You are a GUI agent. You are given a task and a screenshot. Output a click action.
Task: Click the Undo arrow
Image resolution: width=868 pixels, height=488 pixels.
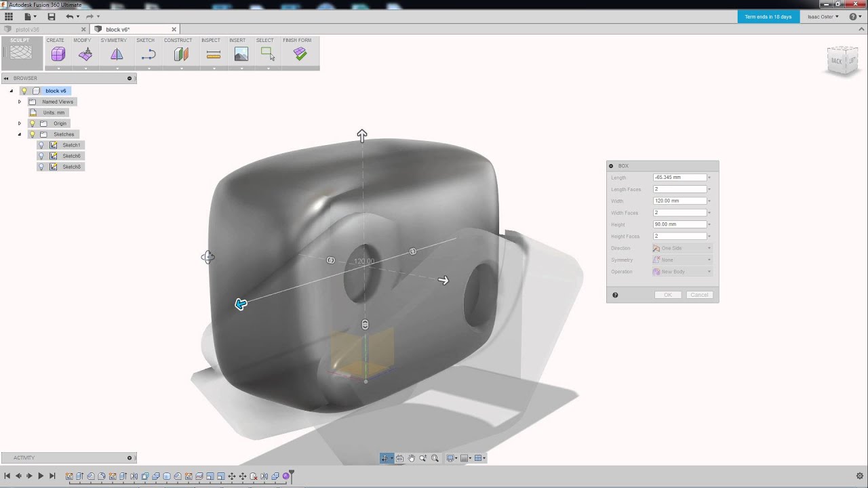coord(69,16)
